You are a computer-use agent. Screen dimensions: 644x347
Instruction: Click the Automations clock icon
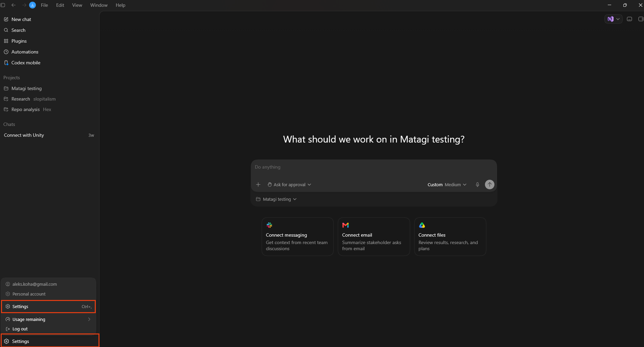pyautogui.click(x=6, y=52)
